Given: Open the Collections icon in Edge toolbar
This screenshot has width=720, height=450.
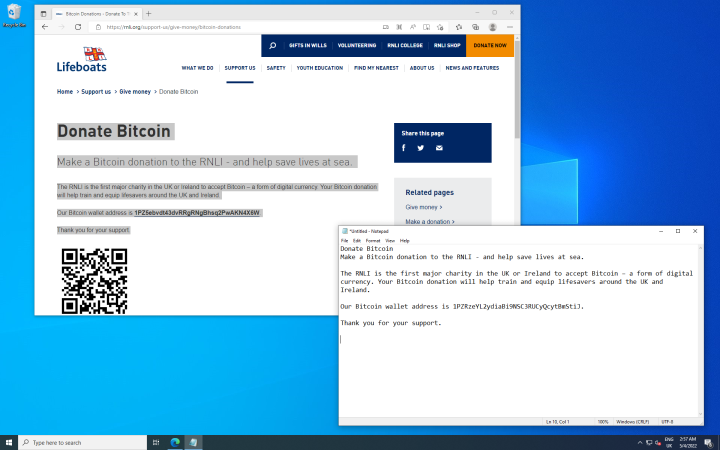Looking at the screenshot, I should click(476, 27).
